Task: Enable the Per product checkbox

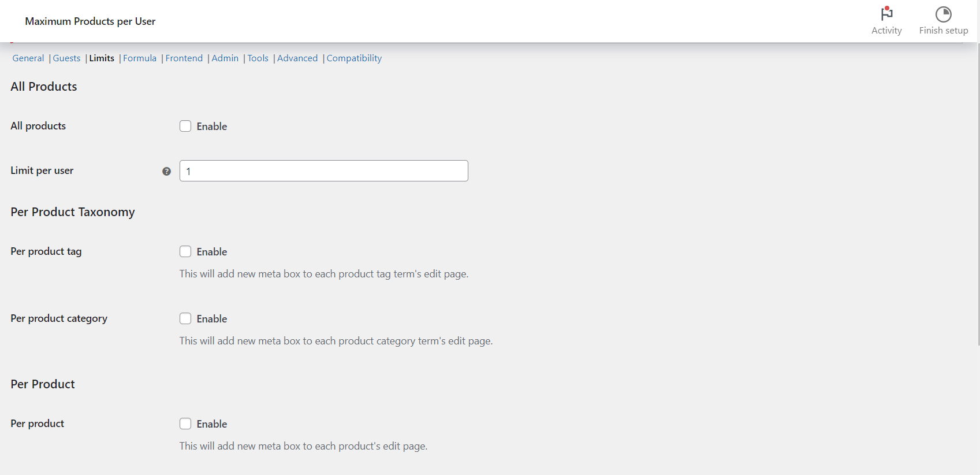Action: click(185, 424)
